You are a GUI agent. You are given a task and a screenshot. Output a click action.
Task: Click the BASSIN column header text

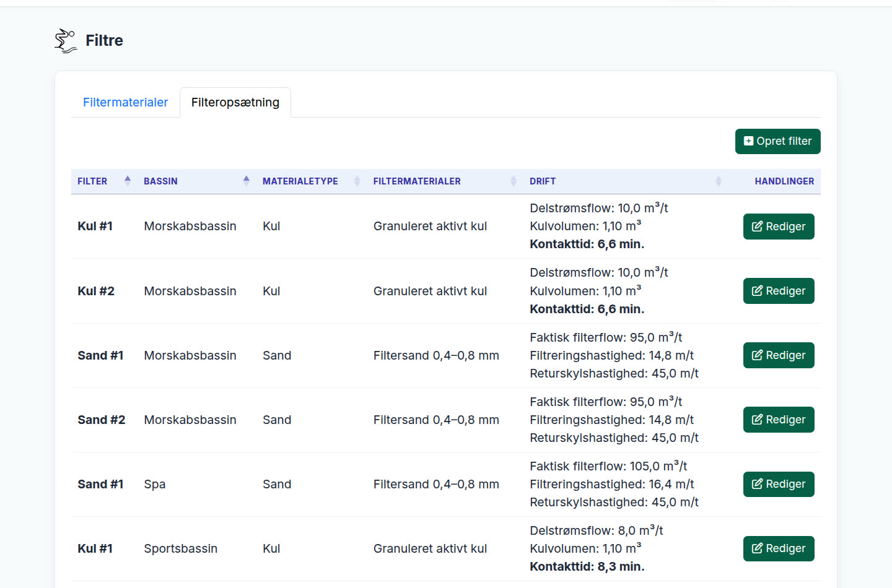(160, 181)
